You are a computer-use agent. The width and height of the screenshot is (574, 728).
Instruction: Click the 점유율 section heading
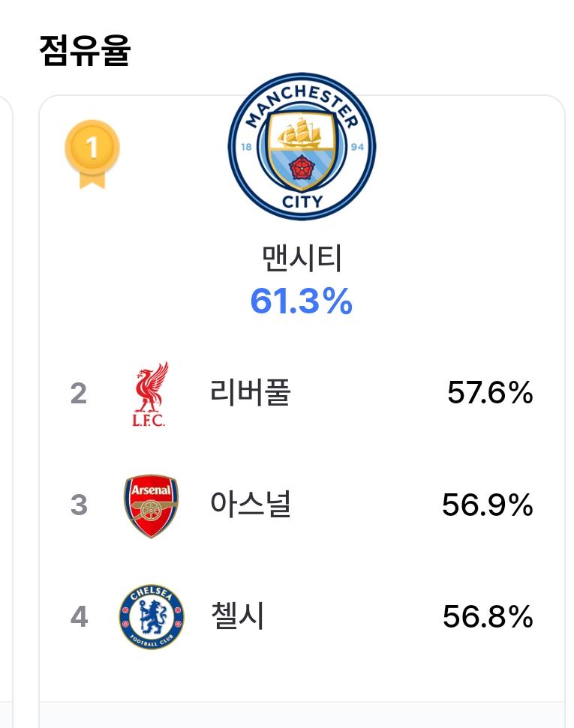point(85,50)
